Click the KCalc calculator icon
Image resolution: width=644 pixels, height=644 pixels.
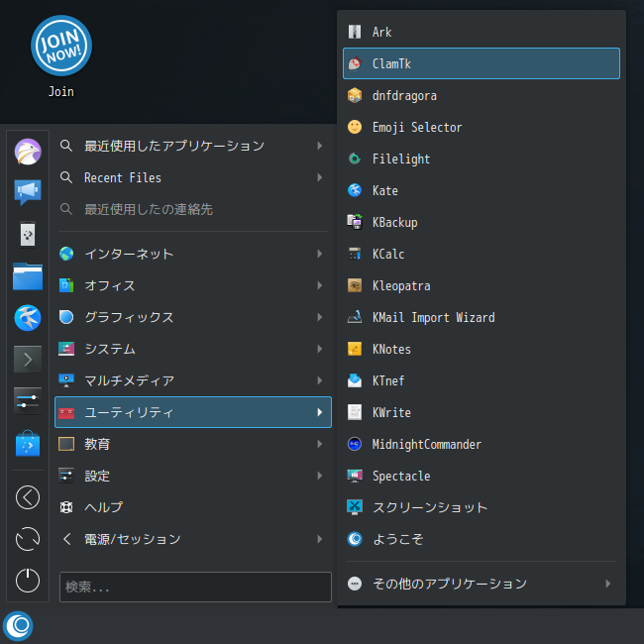point(355,254)
